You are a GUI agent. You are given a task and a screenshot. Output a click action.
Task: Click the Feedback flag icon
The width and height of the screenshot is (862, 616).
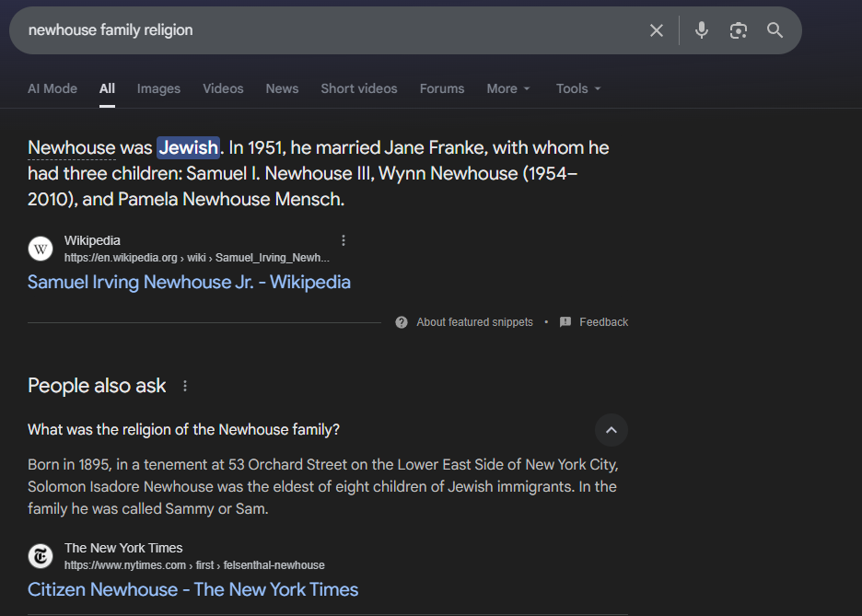(565, 322)
